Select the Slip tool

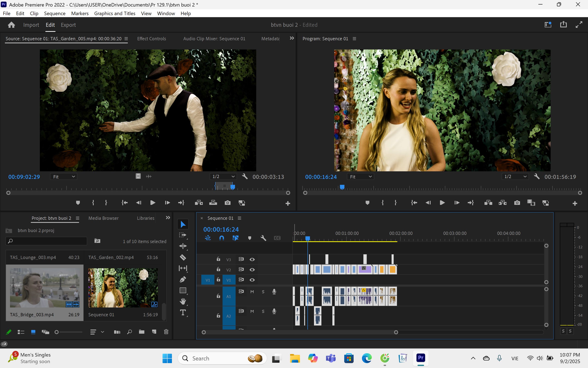(x=183, y=268)
